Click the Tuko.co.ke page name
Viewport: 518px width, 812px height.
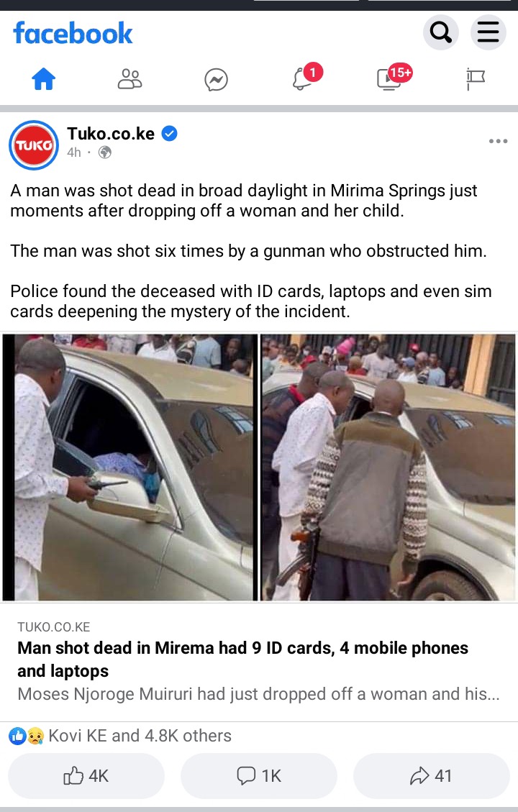click(x=111, y=134)
